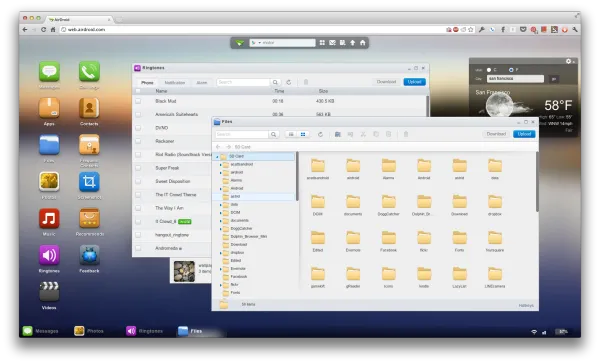Switch Files window to list view
Image resolution: width=600 pixels, height=364 pixels.
291,134
